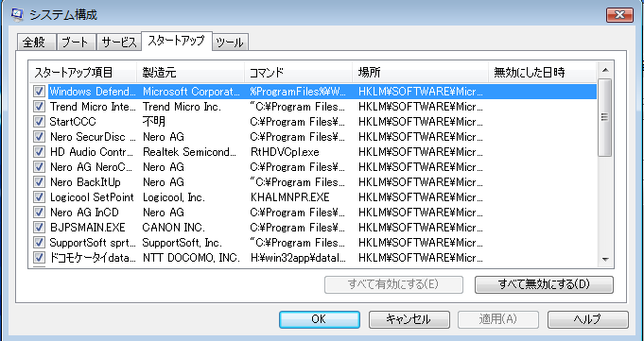Disable Nero BackItUp at startup

pos(39,182)
